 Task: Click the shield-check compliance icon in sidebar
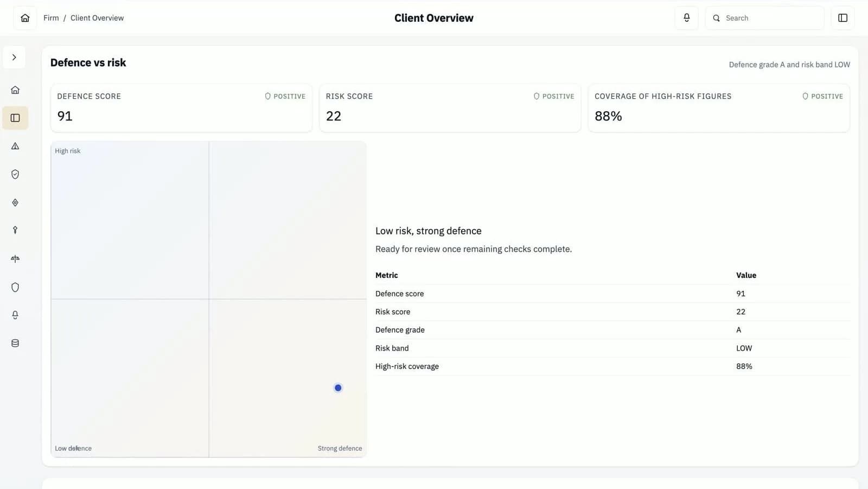tap(15, 174)
